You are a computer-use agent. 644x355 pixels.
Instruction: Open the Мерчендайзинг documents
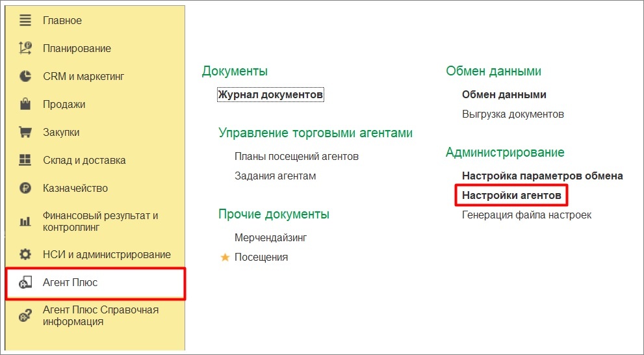270,237
